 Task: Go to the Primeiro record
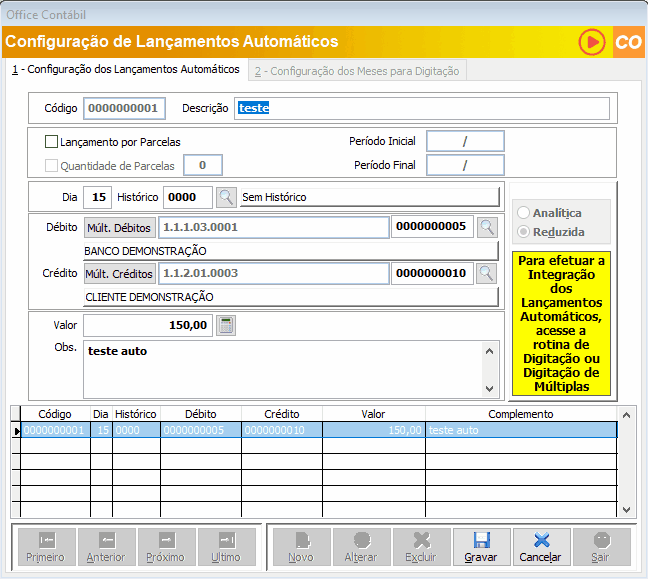click(x=45, y=547)
